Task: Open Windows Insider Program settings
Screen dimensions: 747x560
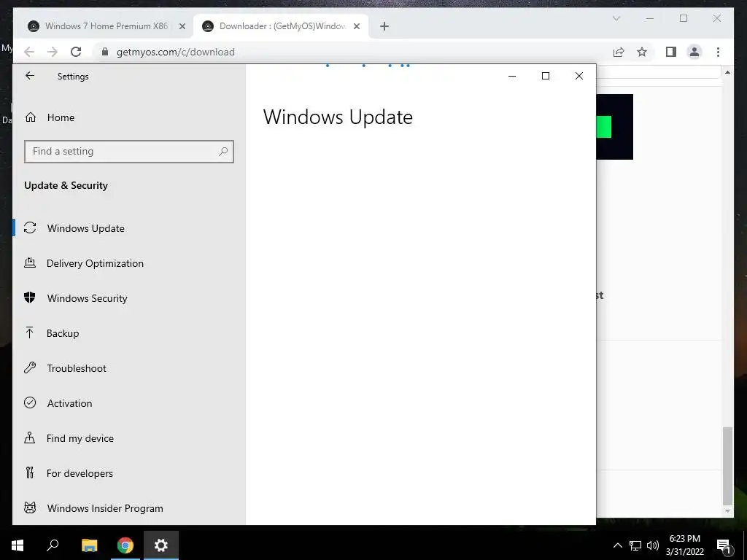Action: (128, 508)
